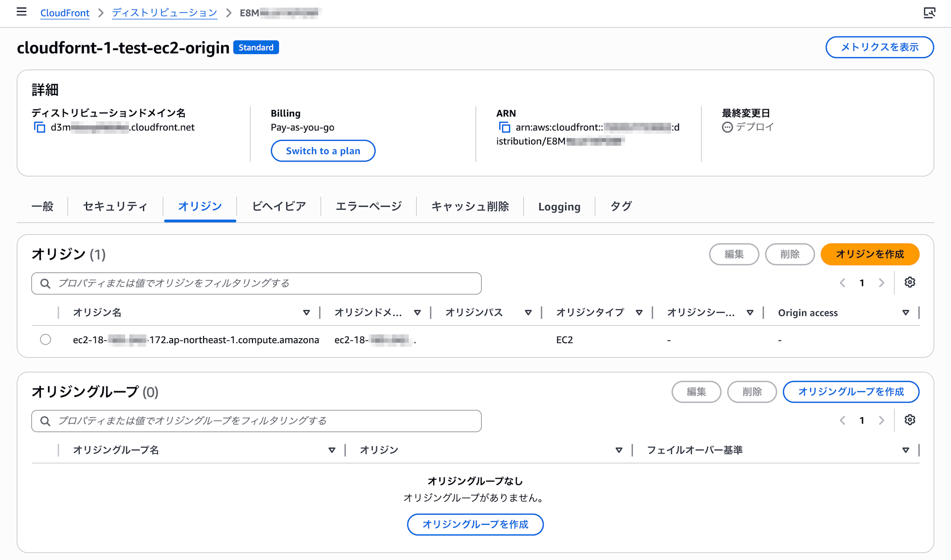This screenshot has height=560, width=951.
Task: Click the Standard badge beside title
Action: coord(256,48)
